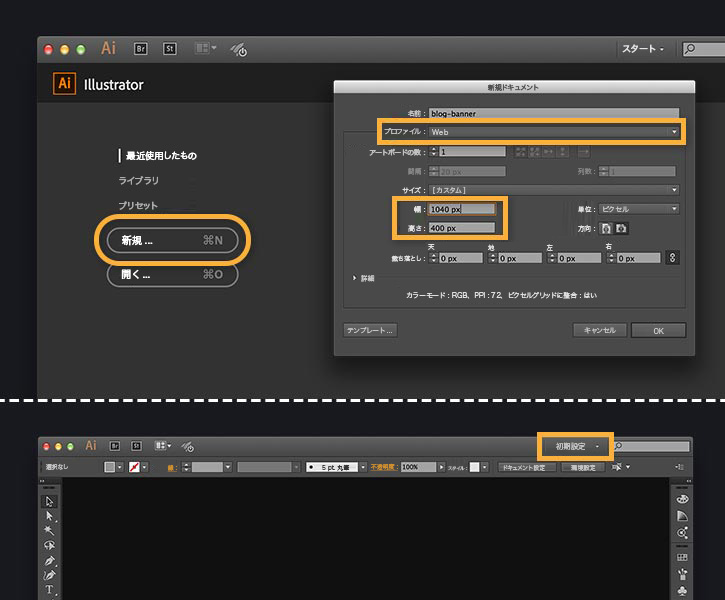Click the stroke color swatch with red slash
The height and width of the screenshot is (600, 725).
point(134,467)
